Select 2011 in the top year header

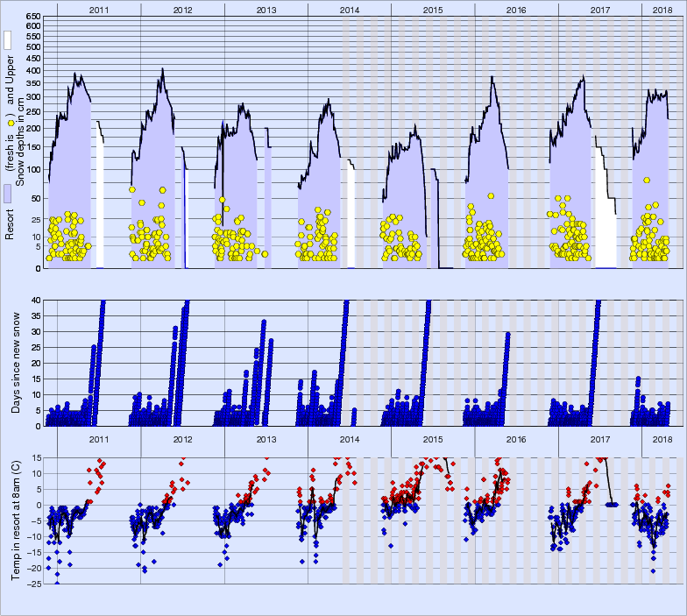[99, 9]
